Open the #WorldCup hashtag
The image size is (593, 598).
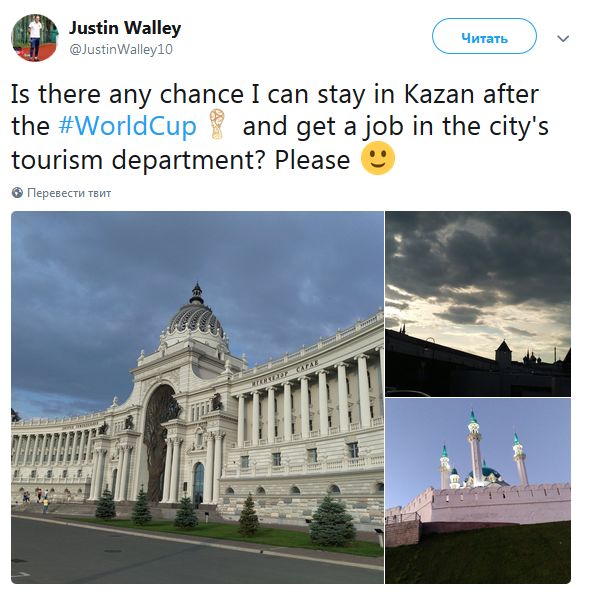pos(127,125)
